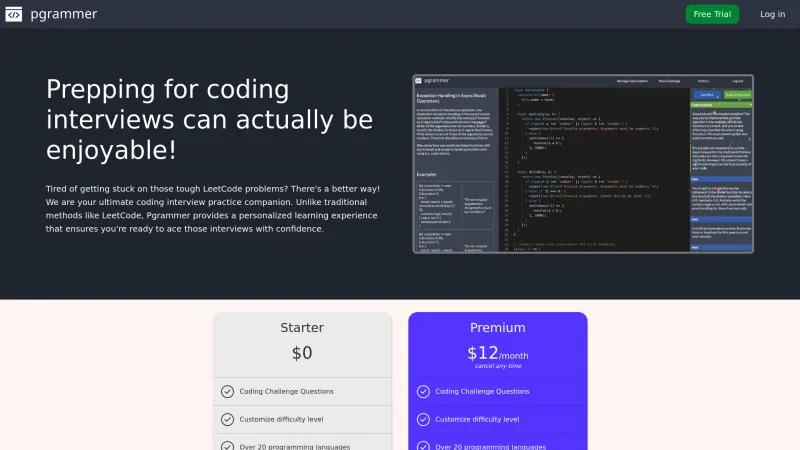Click Starter plan Customize difficulty level checkmark
Screen dimensions: 800x450
click(x=228, y=419)
